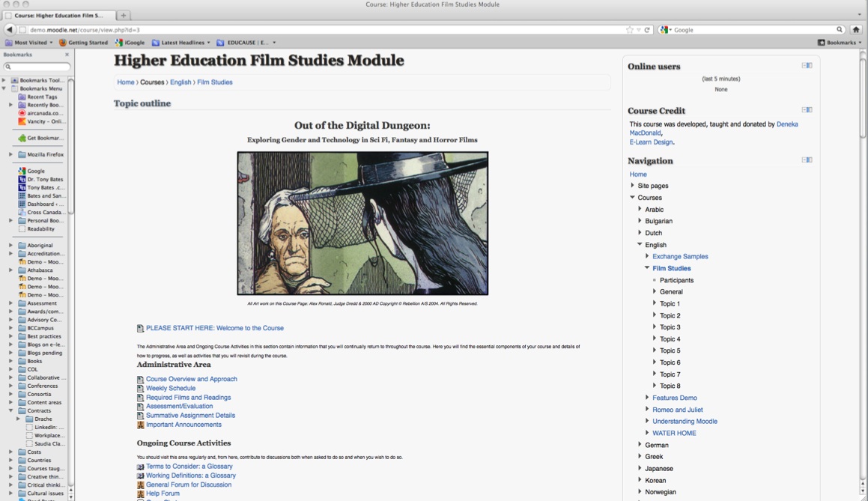Click English in the breadcrumb
The image size is (868, 501).
[180, 82]
